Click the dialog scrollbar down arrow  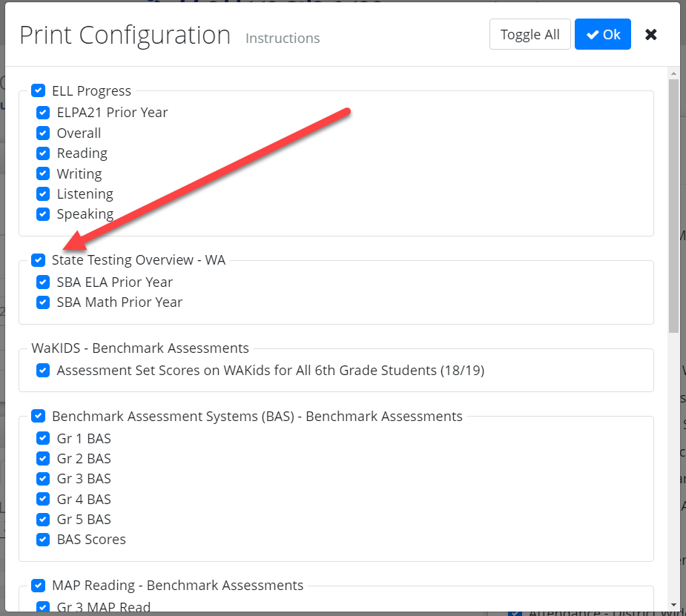[673, 605]
